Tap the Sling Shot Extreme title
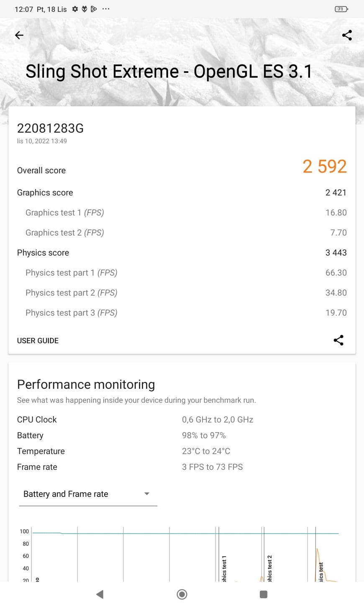The height and width of the screenshot is (607, 364). 169,72
